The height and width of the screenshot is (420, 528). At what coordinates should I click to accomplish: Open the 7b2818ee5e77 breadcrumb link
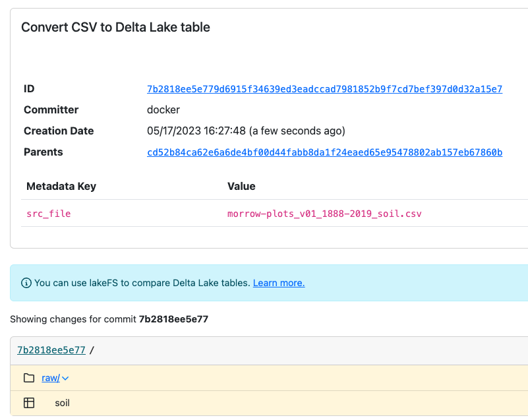pyautogui.click(x=51, y=350)
